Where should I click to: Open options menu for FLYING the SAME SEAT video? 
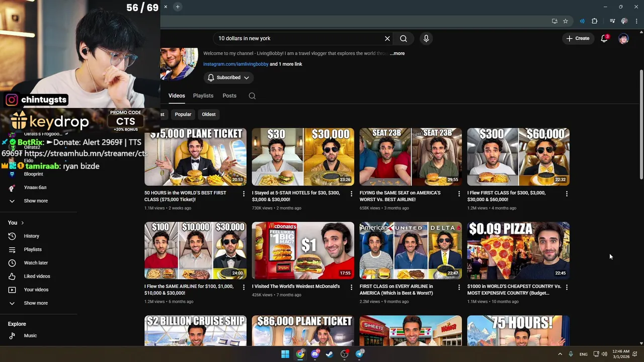coord(459,194)
